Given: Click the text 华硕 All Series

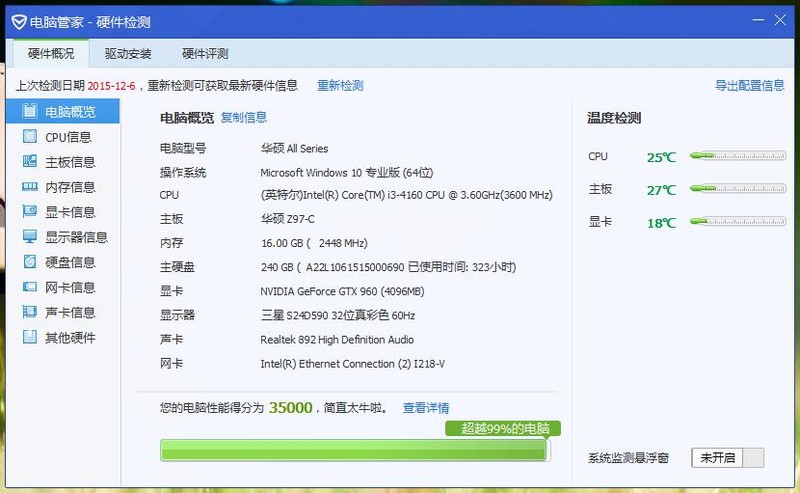Looking at the screenshot, I should click(x=294, y=149).
